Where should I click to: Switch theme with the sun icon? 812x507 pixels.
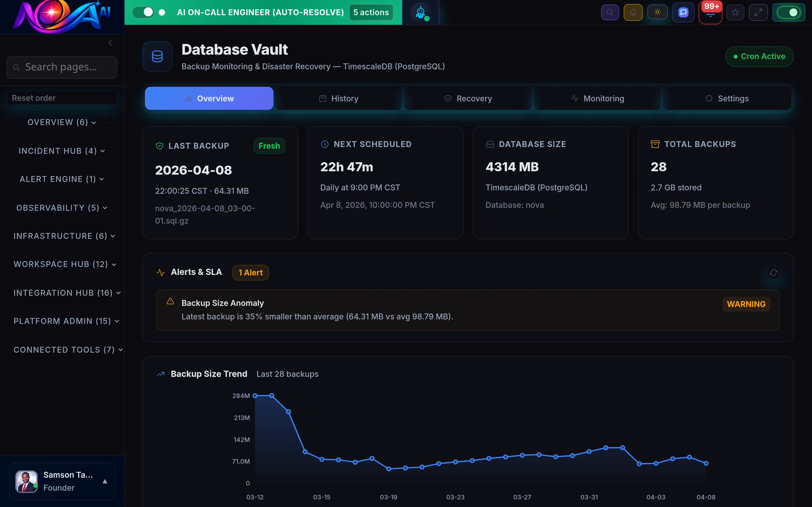click(657, 12)
